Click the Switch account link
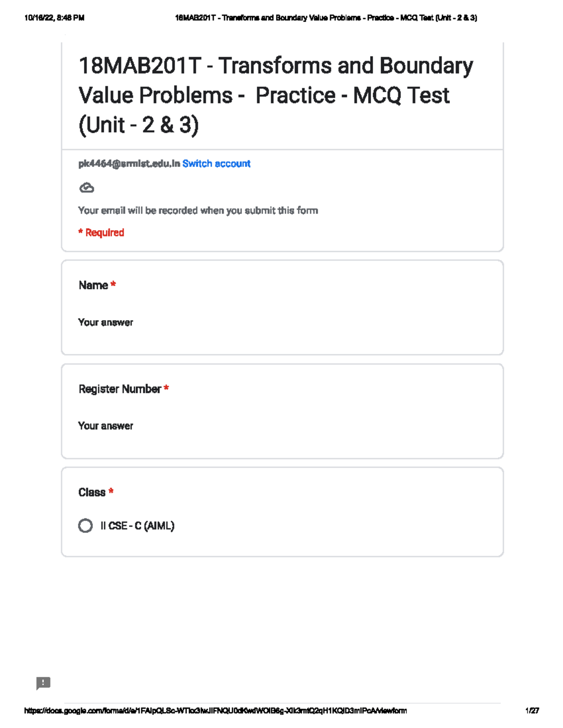Viewport: 563px width, 728px height. tap(216, 164)
